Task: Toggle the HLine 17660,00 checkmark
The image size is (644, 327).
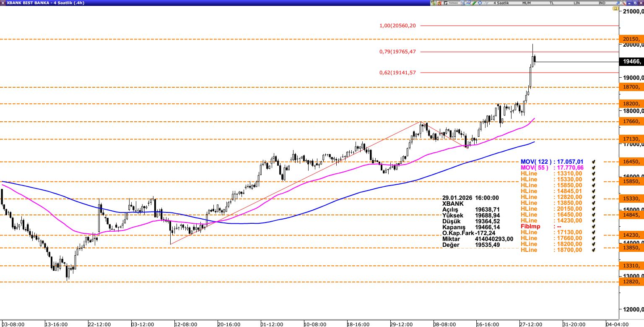Action: 593,238
